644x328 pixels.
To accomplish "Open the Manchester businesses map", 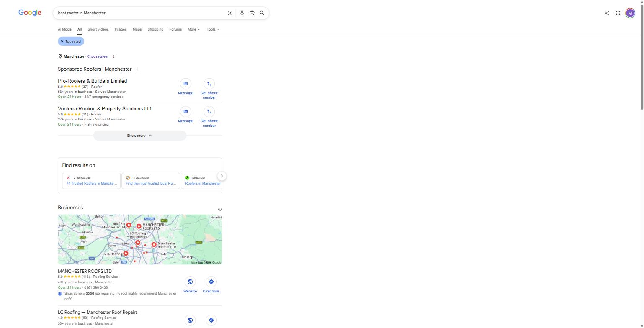I will 140,239.
